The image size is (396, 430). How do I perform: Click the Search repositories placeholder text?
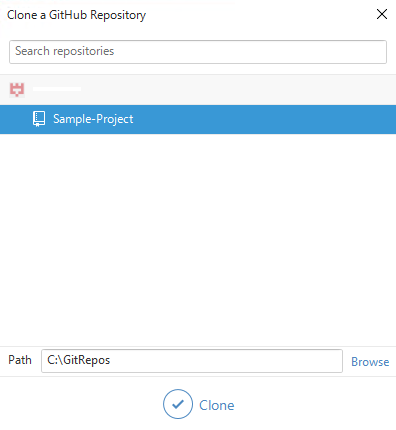pyautogui.click(x=65, y=51)
